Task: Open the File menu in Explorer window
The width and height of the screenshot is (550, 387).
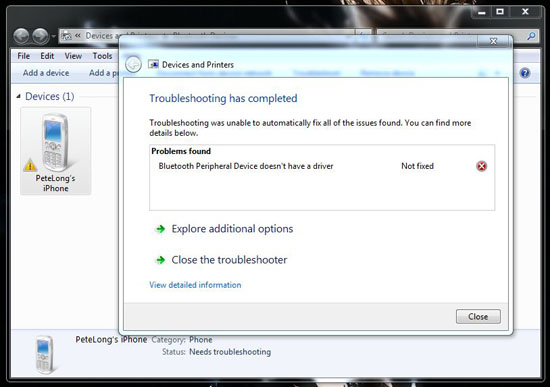Action: click(x=24, y=56)
